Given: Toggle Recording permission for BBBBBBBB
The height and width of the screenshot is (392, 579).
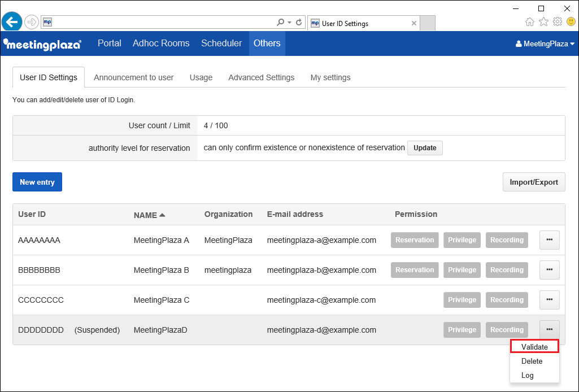Looking at the screenshot, I should 507,270.
